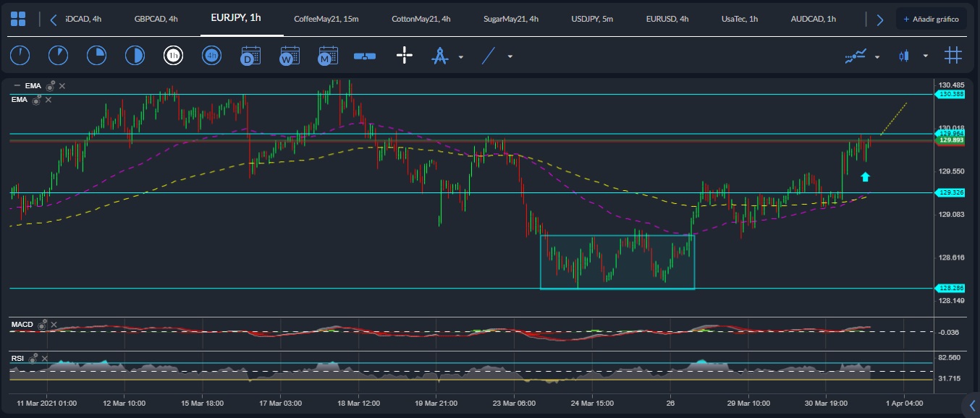Click the RSI 82.560 scale value
Screen dimensions: 980x418
(x=951, y=357)
